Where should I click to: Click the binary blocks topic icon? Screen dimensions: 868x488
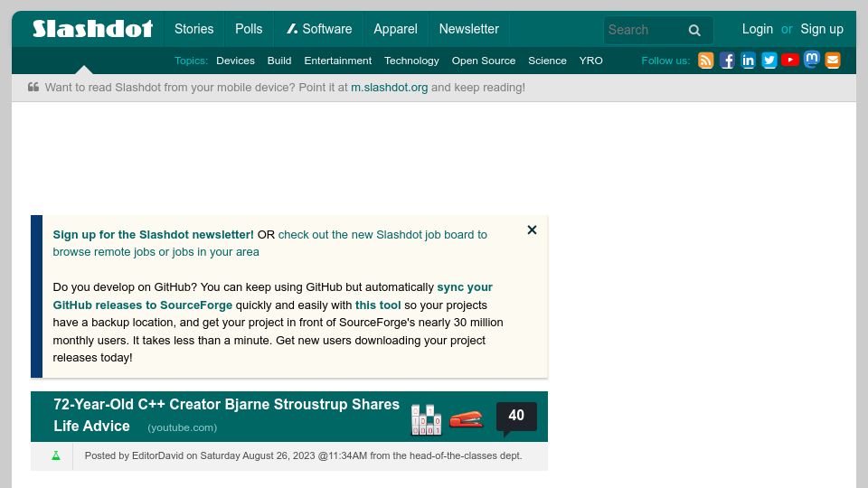[x=426, y=419]
